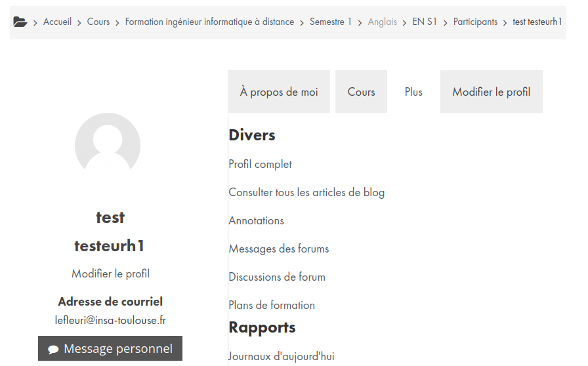The width and height of the screenshot is (588, 366).
Task: Open Consulter tous les articles de blog
Action: 306,192
